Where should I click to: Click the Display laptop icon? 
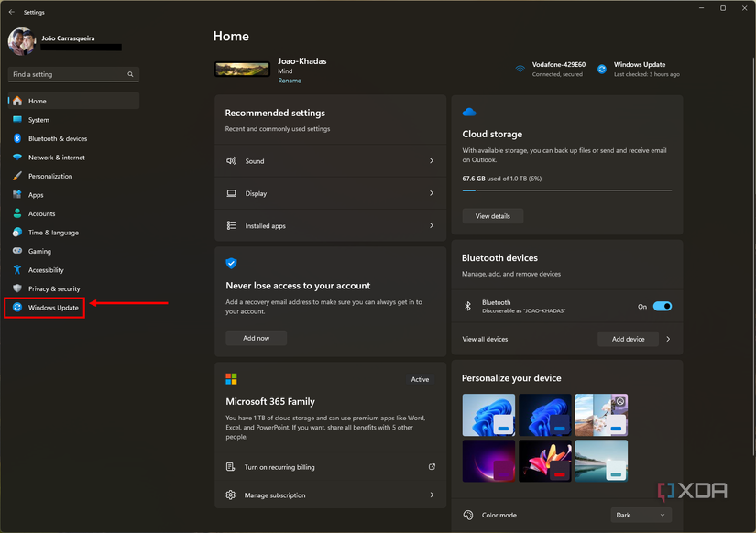(232, 193)
